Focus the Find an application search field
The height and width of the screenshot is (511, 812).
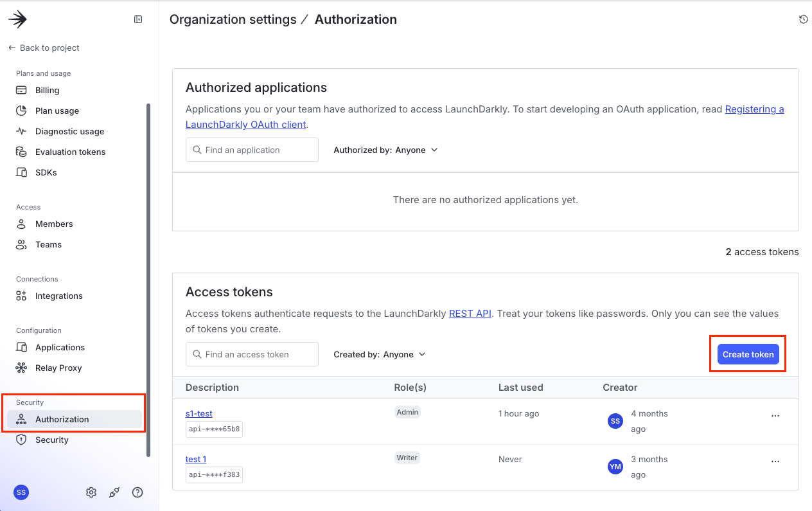[x=252, y=150]
